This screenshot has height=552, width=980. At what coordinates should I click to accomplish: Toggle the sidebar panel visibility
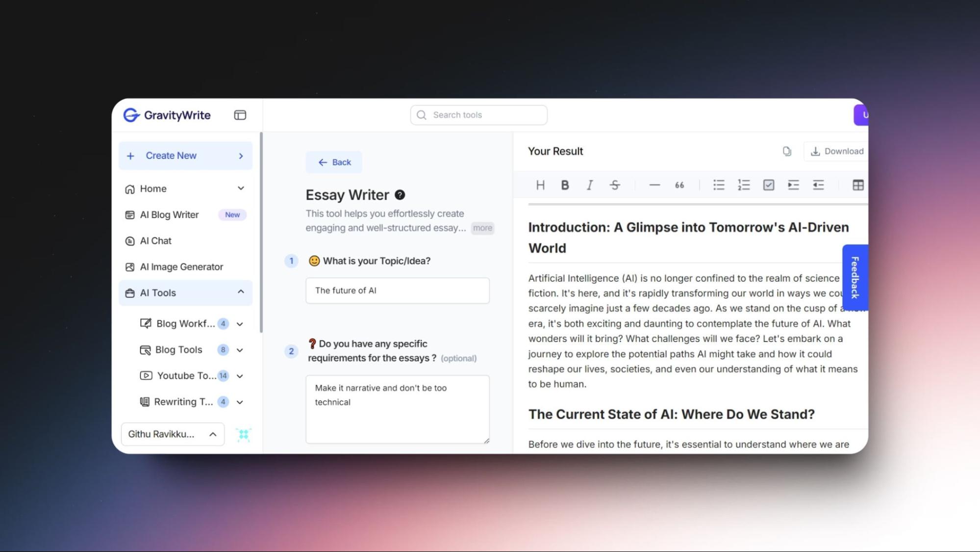(x=240, y=115)
